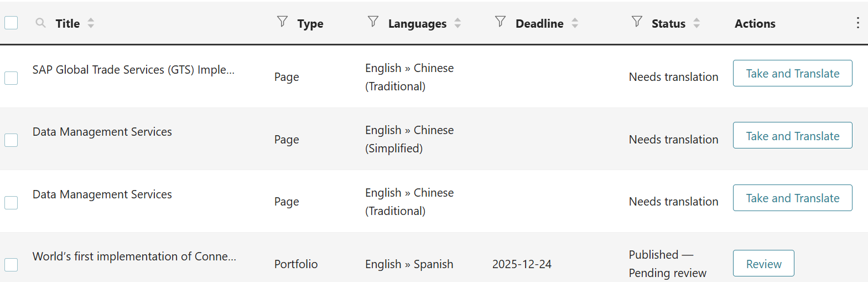Click the search icon beside Title
Screen dimensions: 868x282
pyautogui.click(x=40, y=23)
